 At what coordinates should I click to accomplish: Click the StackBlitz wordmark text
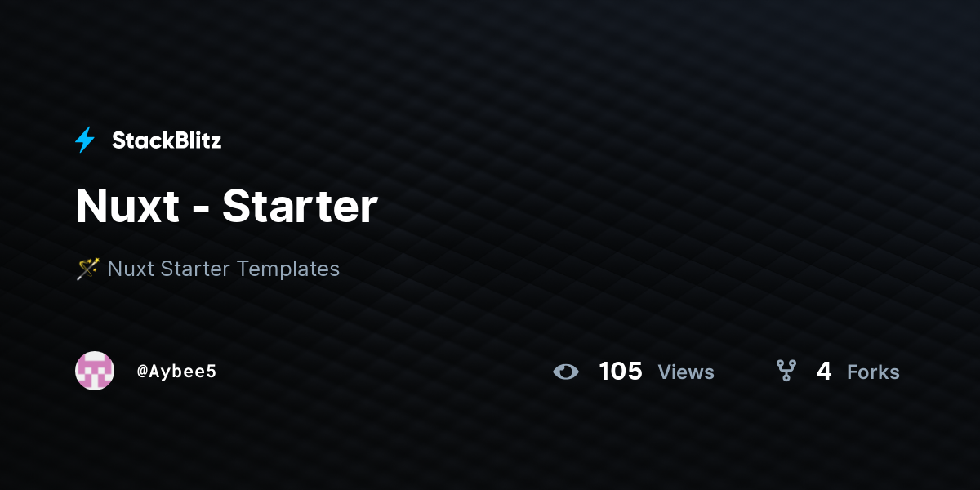tap(167, 140)
